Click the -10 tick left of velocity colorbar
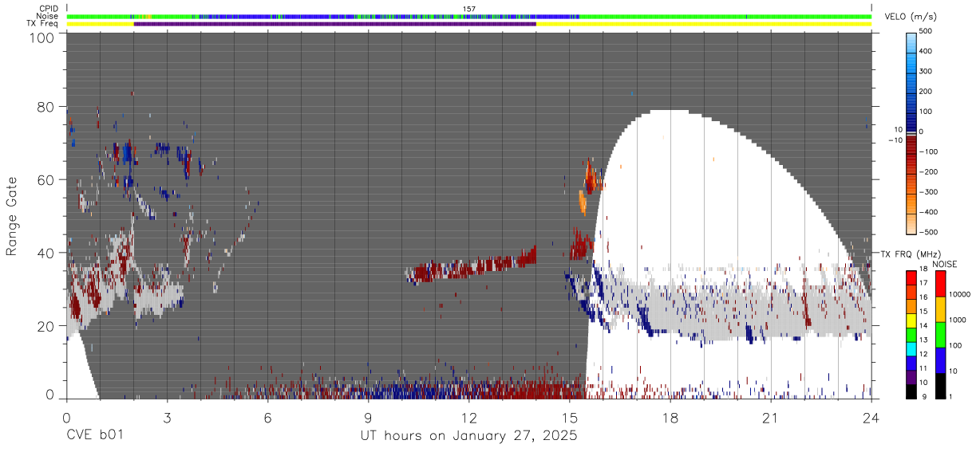 [x=894, y=140]
